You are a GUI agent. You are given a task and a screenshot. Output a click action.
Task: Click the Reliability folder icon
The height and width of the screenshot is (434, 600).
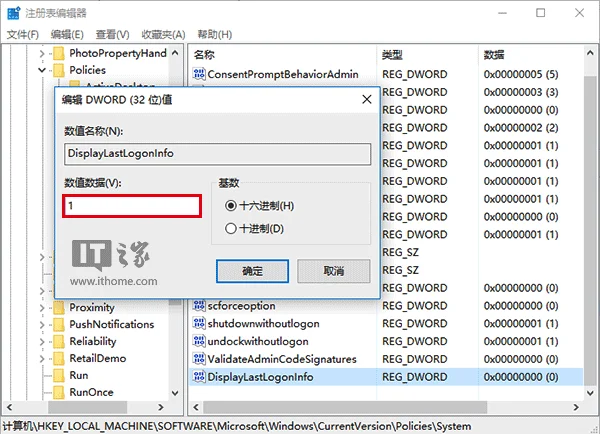(59, 341)
